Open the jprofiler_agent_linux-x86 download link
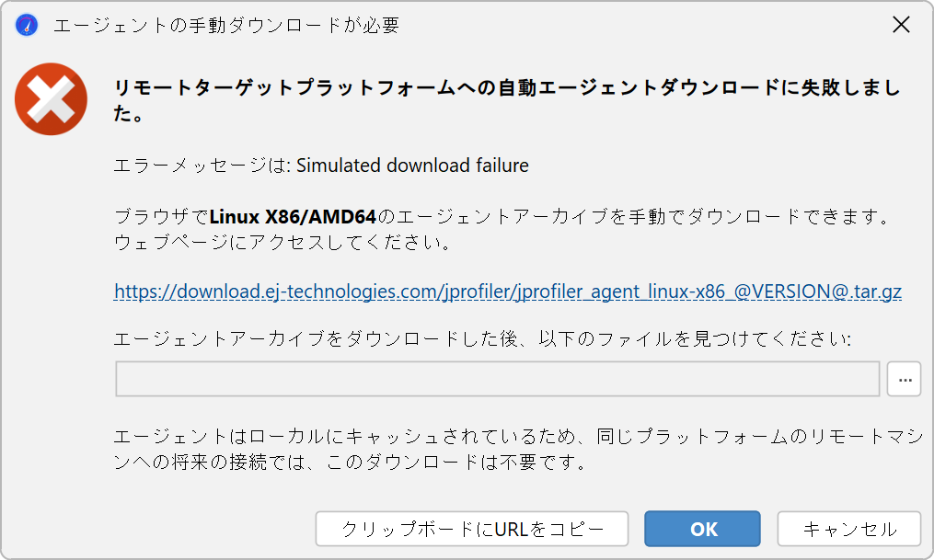Viewport: 934px width, 560px height. pyautogui.click(x=508, y=291)
